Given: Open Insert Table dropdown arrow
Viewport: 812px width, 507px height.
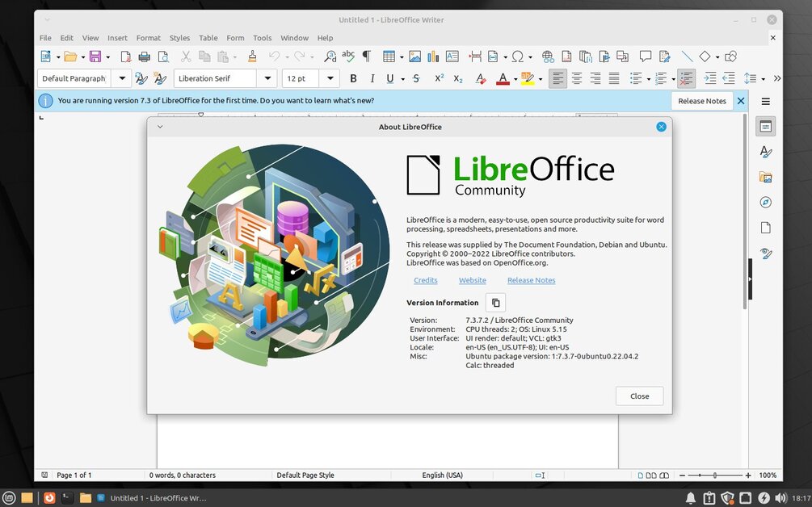Looking at the screenshot, I should click(402, 57).
